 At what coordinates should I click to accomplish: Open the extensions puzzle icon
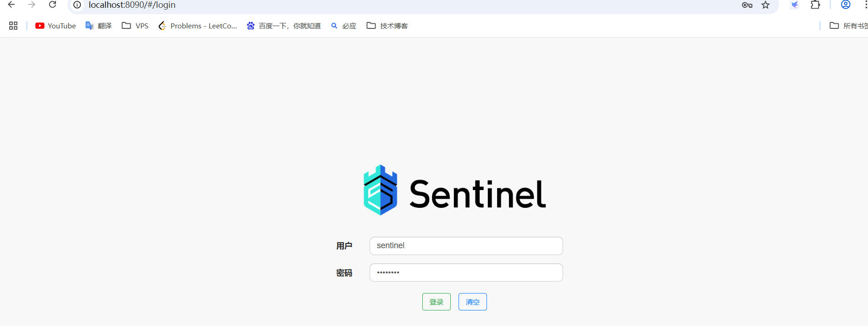coord(815,5)
